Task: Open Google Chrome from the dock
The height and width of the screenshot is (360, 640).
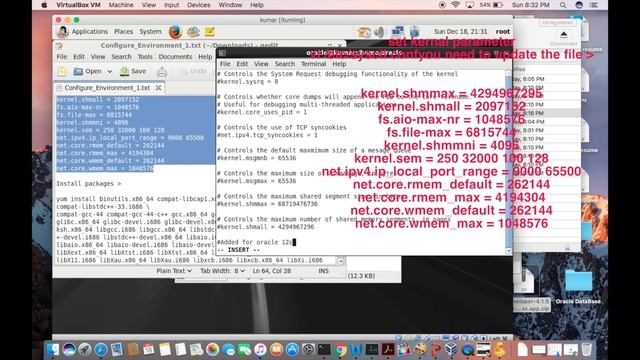Action: click(x=340, y=349)
